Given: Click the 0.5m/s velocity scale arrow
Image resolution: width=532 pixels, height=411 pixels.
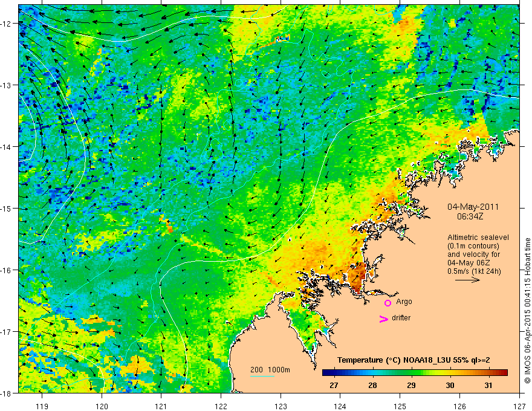Looking at the screenshot, I should click(x=467, y=280).
